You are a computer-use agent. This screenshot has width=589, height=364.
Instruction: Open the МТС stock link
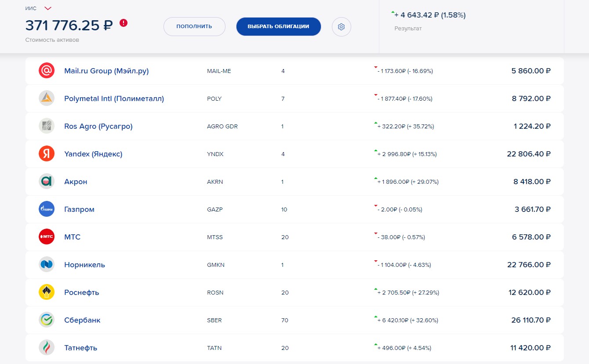pyautogui.click(x=72, y=237)
